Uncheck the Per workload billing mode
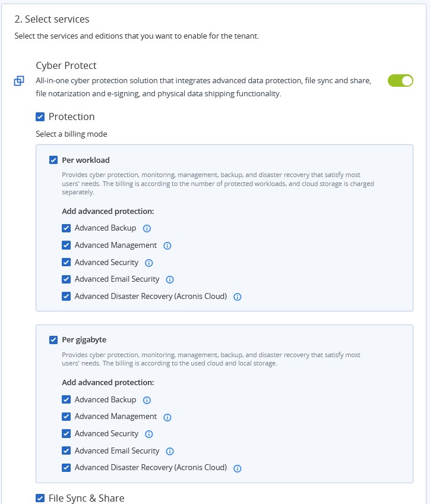430x504 pixels. (x=53, y=160)
